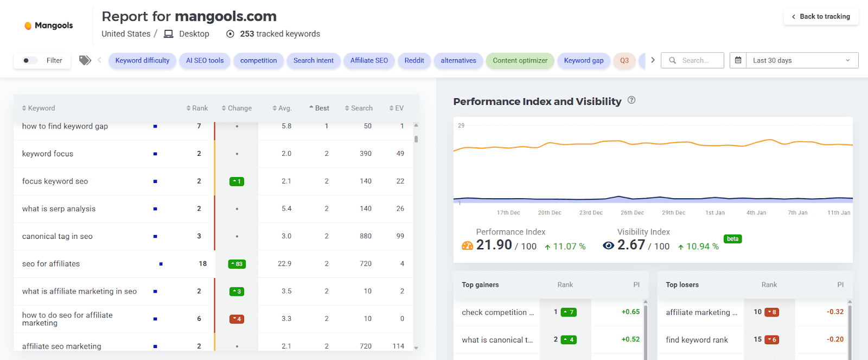The height and width of the screenshot is (360, 868).
Task: Toggle the Filter switch
Action: 30,60
